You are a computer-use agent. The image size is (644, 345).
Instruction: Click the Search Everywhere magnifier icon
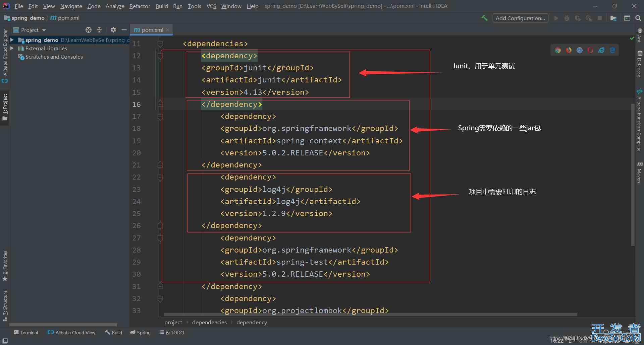pos(638,18)
